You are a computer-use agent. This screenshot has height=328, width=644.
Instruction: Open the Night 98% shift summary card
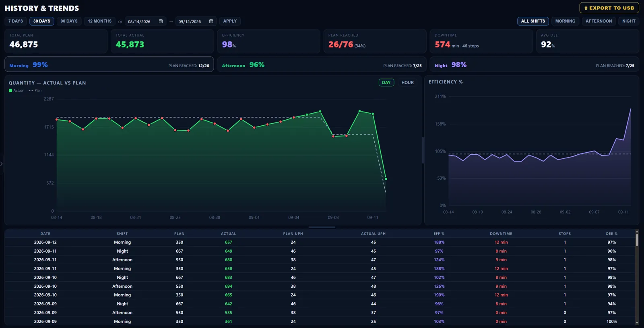pos(534,64)
